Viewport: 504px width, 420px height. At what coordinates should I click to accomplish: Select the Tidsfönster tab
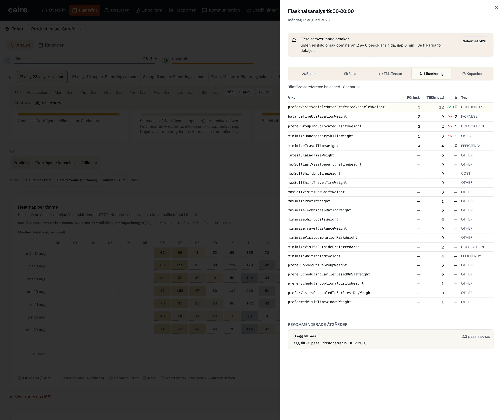click(390, 74)
